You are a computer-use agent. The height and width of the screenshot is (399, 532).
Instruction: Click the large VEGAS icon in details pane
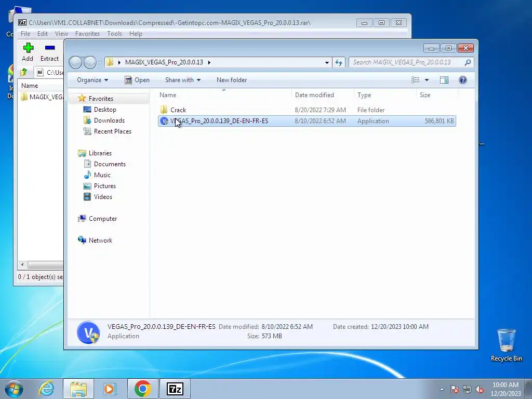click(88, 332)
